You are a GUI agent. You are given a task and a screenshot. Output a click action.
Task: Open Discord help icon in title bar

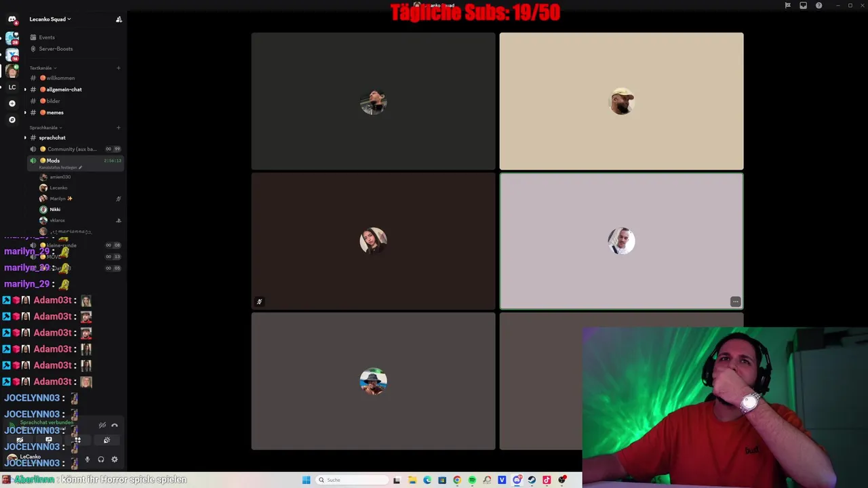tap(818, 5)
